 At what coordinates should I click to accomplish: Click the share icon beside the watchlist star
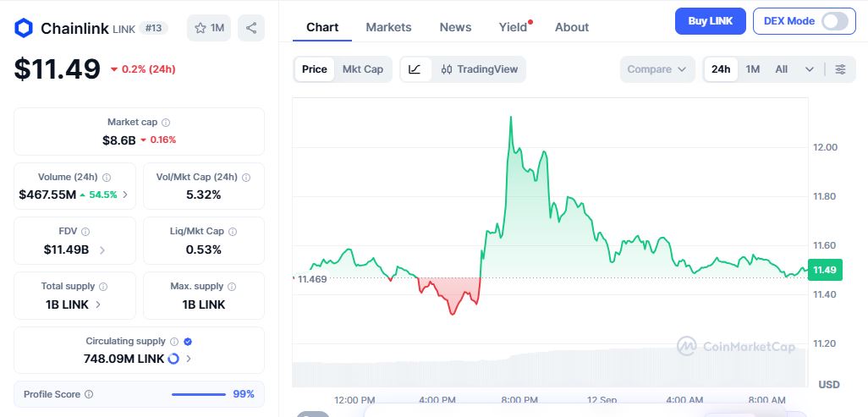[x=250, y=28]
